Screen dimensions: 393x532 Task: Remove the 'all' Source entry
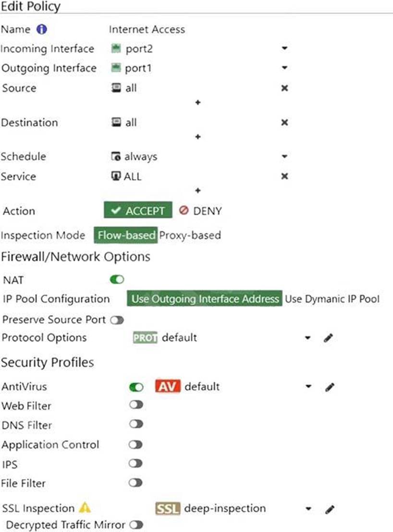tap(284, 88)
